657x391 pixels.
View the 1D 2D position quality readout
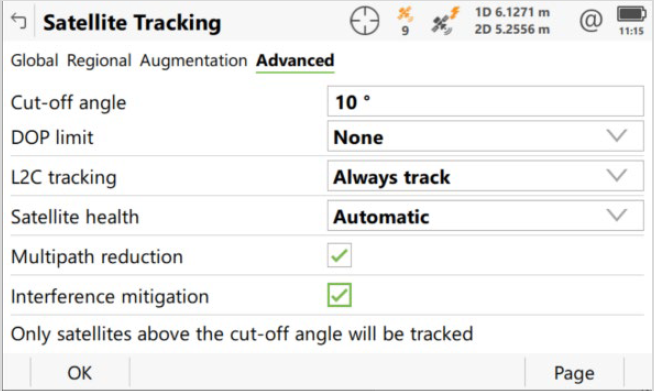(512, 21)
